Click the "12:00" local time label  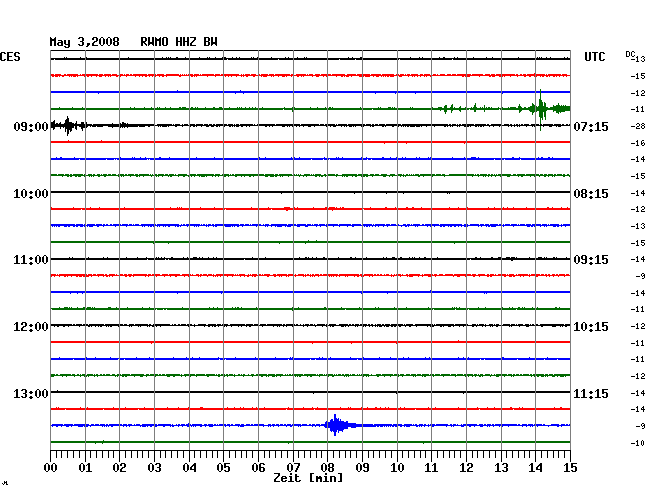click(31, 327)
